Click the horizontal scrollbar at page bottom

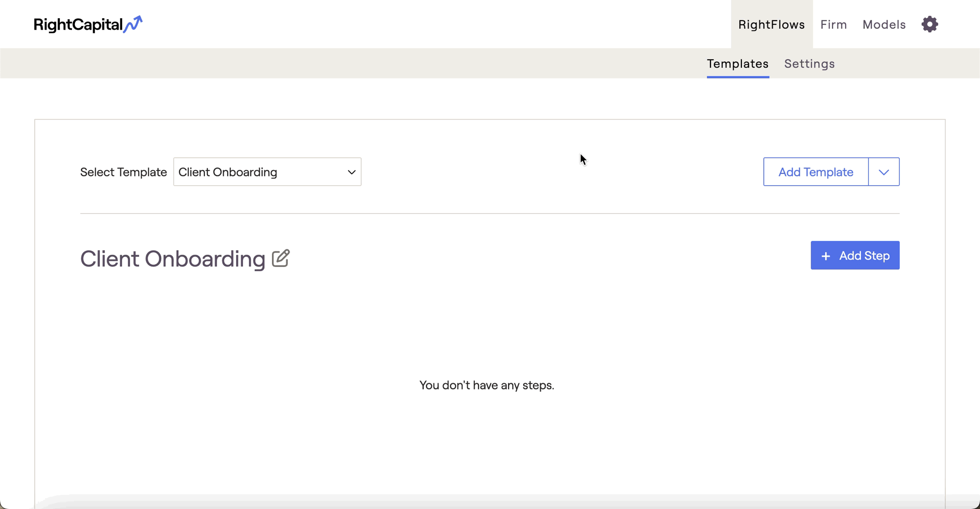490,502
